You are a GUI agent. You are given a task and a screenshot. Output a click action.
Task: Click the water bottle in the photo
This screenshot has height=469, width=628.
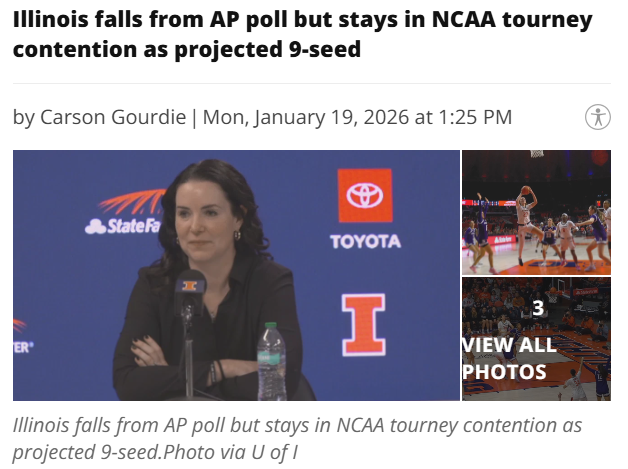pyautogui.click(x=271, y=360)
